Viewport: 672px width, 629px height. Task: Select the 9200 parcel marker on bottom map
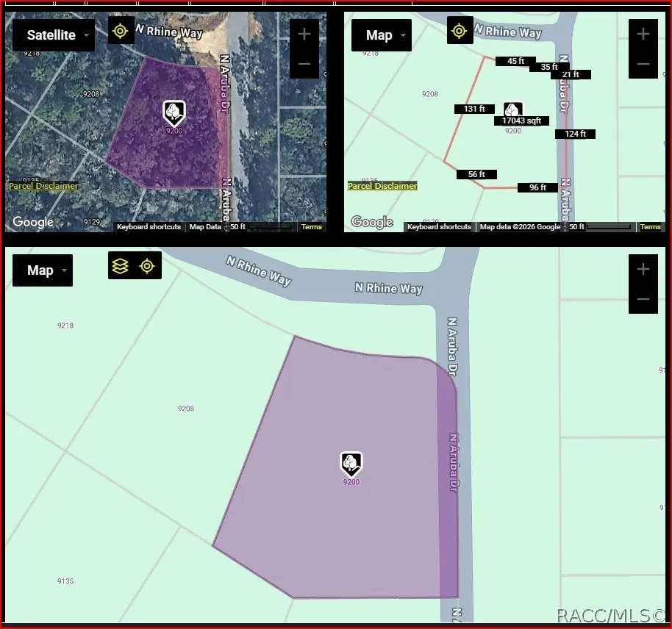point(351,464)
